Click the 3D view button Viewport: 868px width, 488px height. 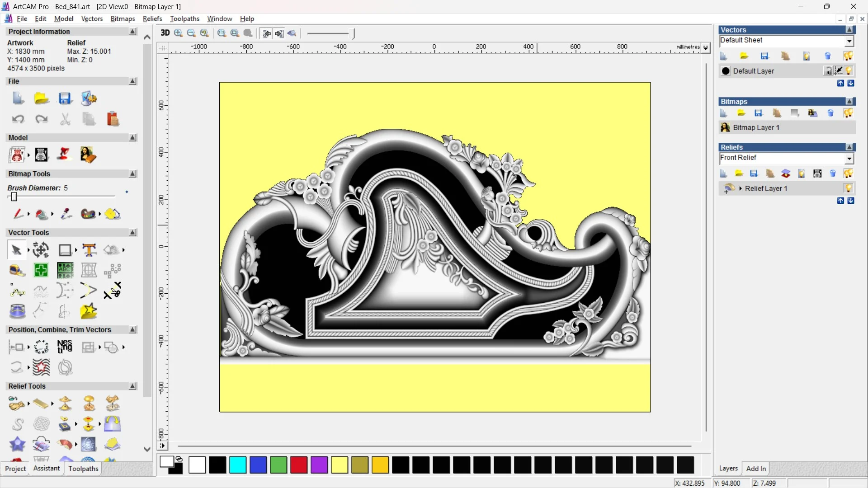[165, 33]
